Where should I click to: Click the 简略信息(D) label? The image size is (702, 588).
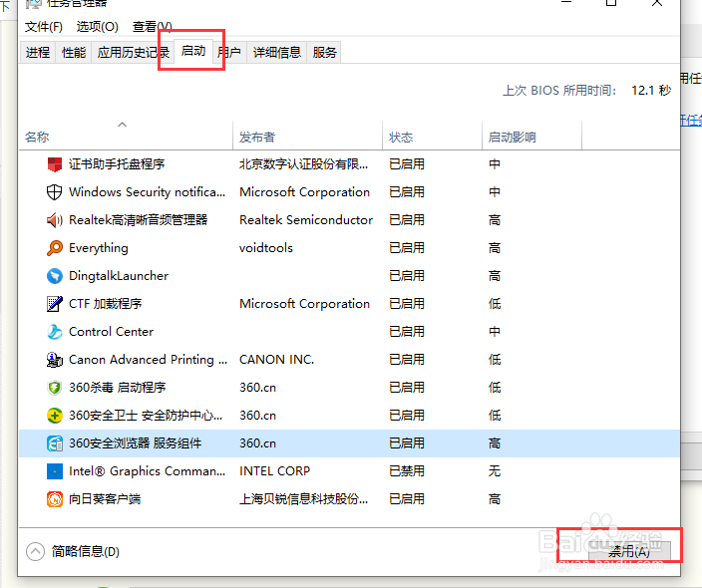[86, 551]
